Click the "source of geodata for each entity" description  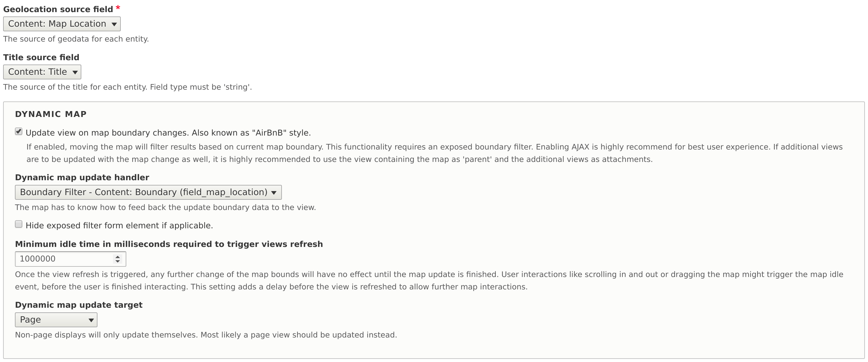coord(76,39)
